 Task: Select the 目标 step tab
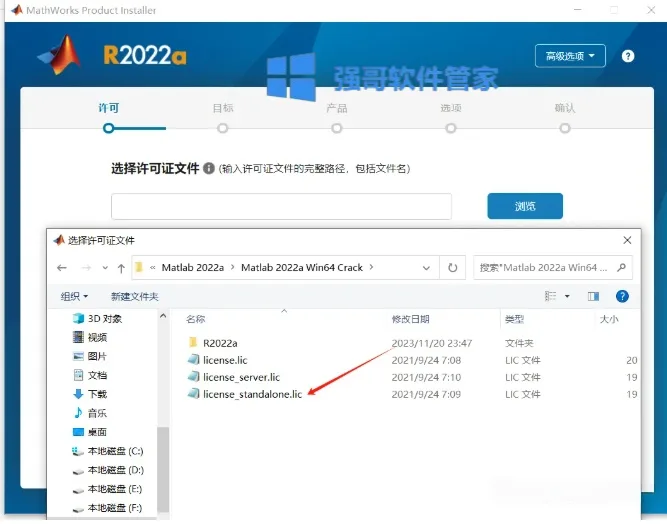coord(222,108)
